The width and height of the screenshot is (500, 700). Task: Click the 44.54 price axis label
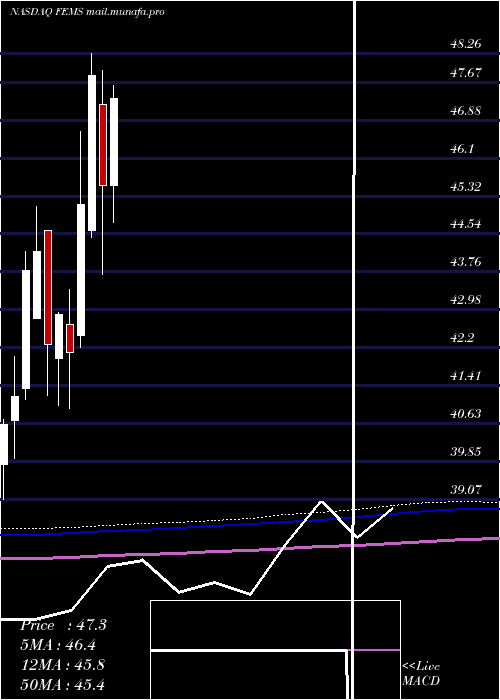coord(466,223)
